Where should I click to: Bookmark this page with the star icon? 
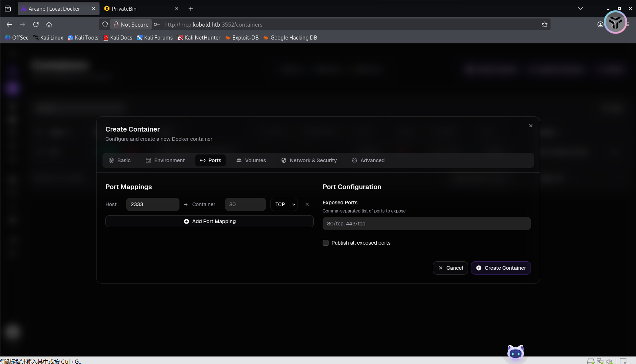(544, 24)
